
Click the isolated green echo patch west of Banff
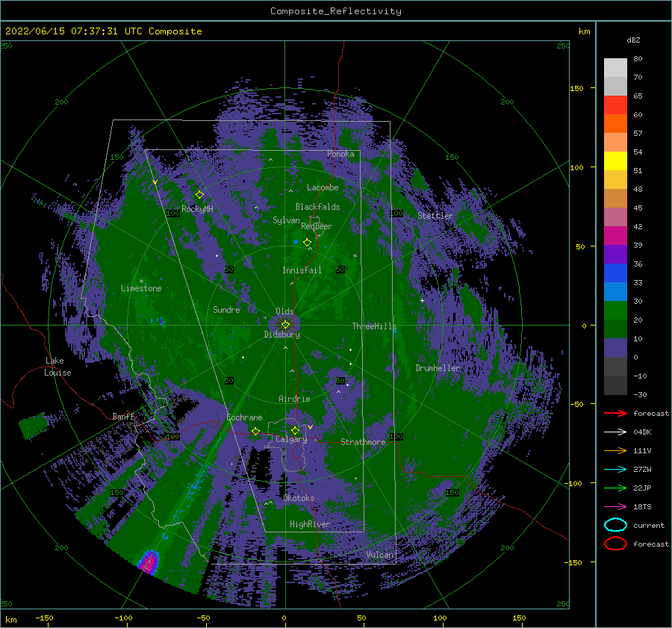[x=33, y=425]
